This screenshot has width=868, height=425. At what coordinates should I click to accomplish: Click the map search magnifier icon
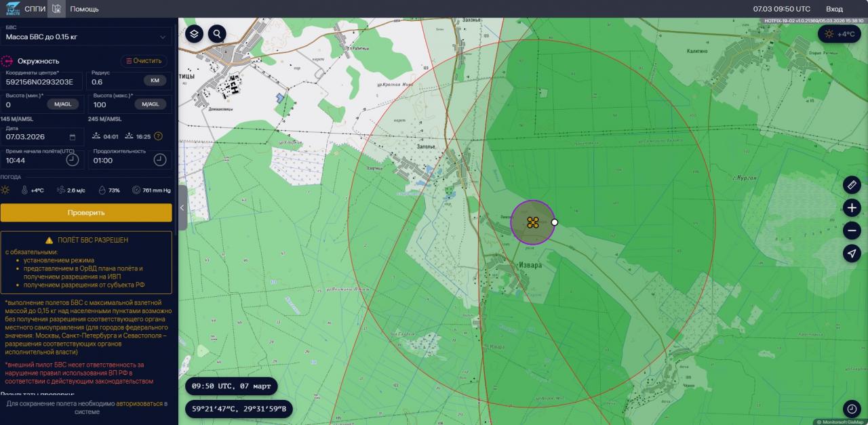pyautogui.click(x=217, y=33)
